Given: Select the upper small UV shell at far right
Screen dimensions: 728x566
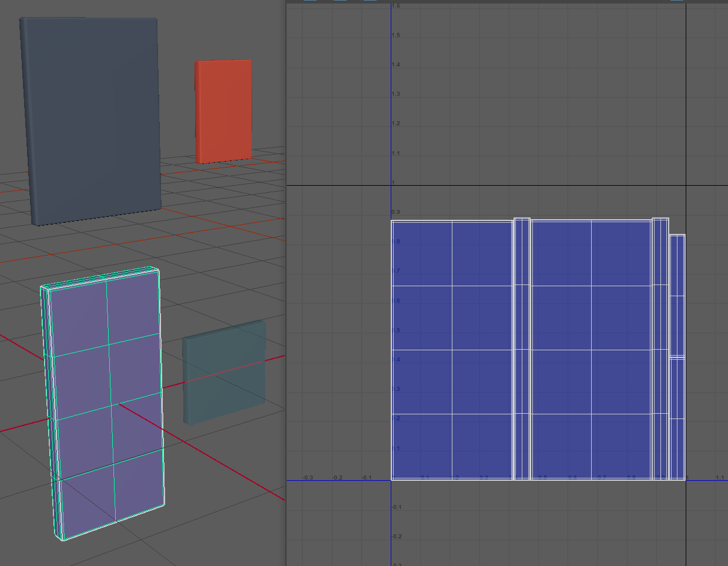Looking at the screenshot, I should coord(677,294).
